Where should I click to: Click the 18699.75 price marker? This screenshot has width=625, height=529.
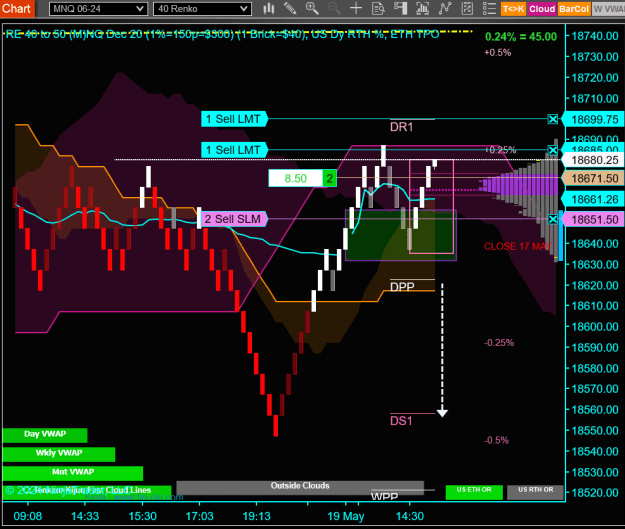[x=593, y=119]
